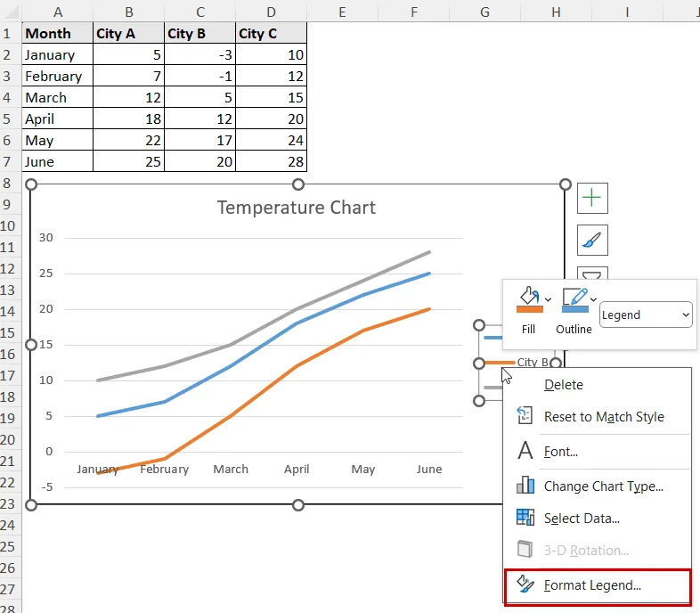
Task: Select column D header
Action: pos(272,12)
